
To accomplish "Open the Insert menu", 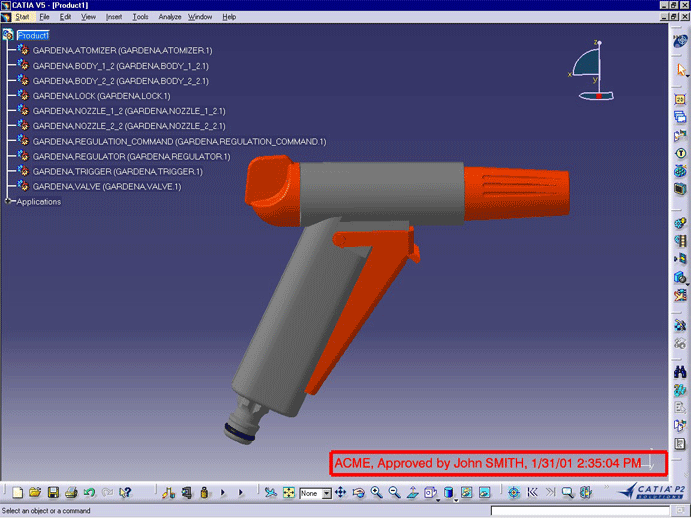I will click(x=114, y=17).
